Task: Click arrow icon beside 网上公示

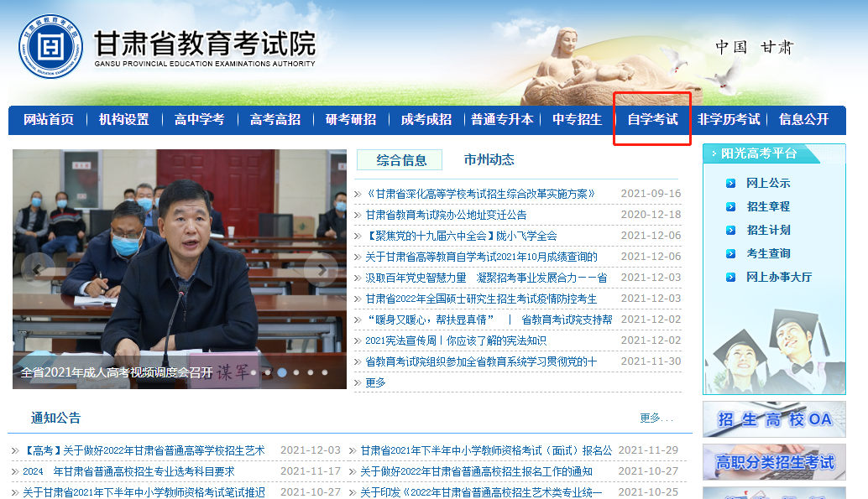Action: click(x=730, y=183)
